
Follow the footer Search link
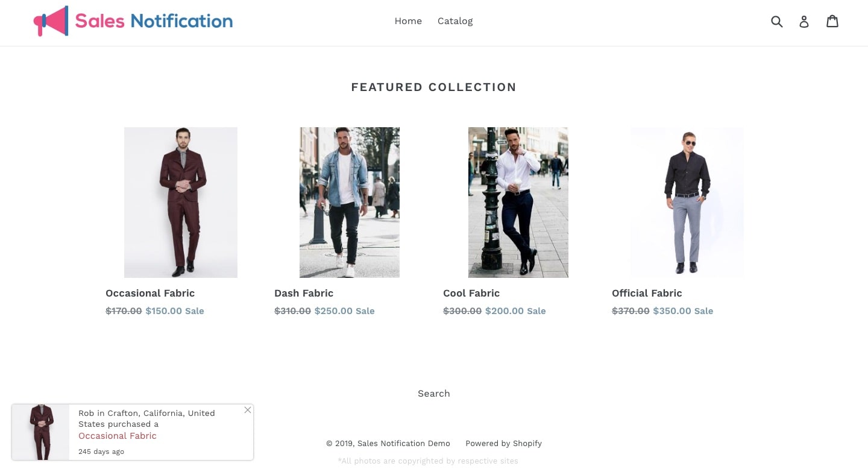[434, 394]
